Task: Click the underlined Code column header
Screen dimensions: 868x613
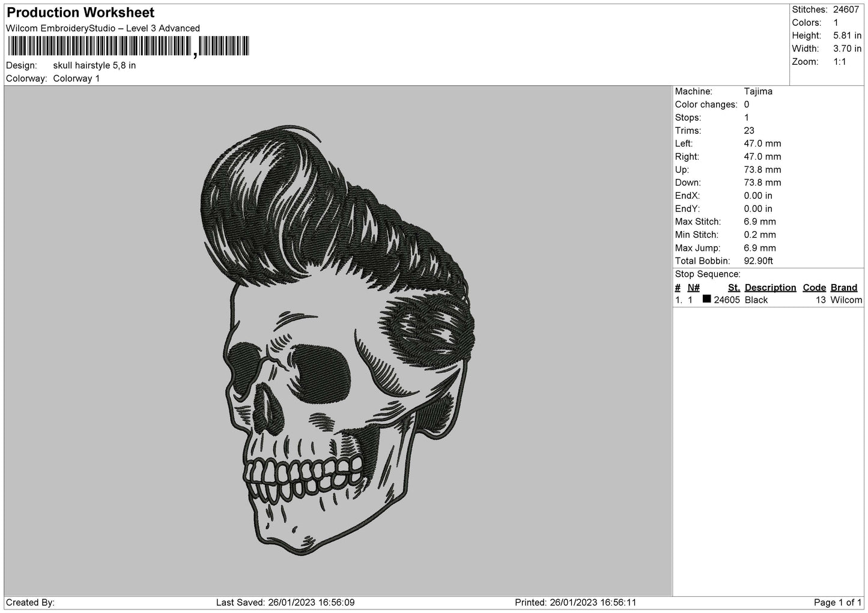Action: pos(814,288)
